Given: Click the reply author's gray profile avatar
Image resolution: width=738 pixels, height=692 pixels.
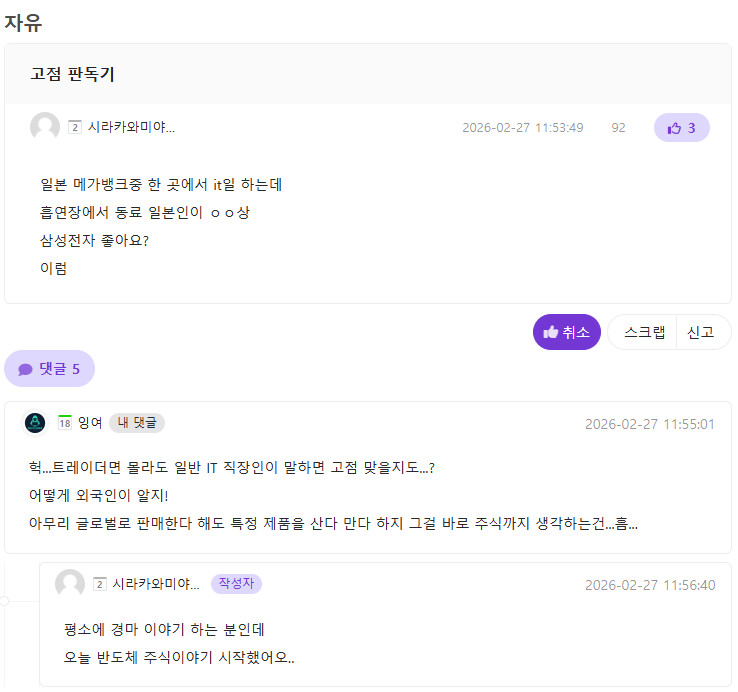Looking at the screenshot, I should coord(70,584).
